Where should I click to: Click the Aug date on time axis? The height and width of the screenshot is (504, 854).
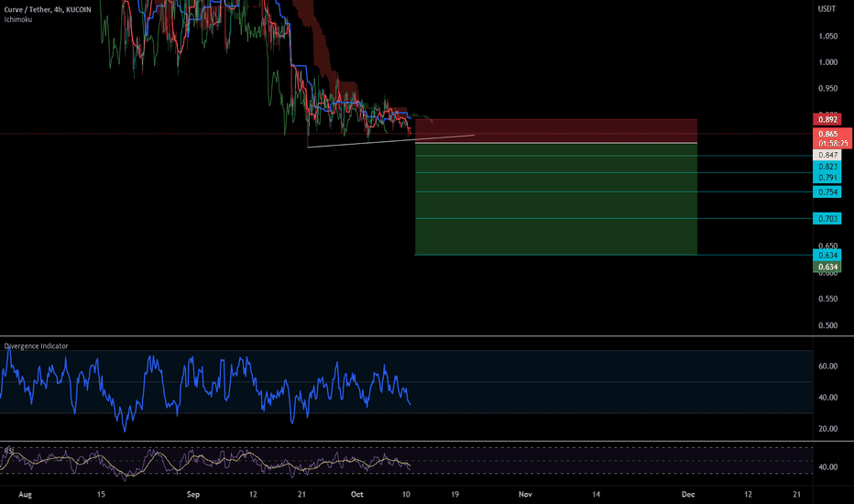click(25, 494)
